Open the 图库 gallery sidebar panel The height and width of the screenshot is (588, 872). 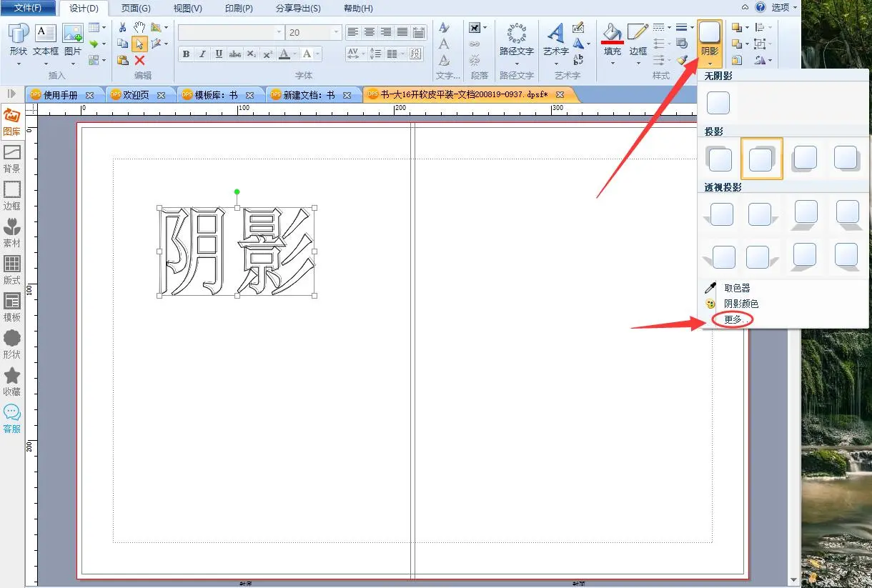pyautogui.click(x=11, y=122)
